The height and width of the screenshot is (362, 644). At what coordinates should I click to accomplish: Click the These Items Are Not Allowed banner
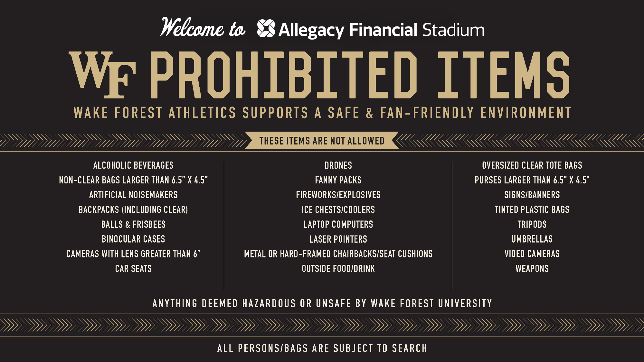322,141
